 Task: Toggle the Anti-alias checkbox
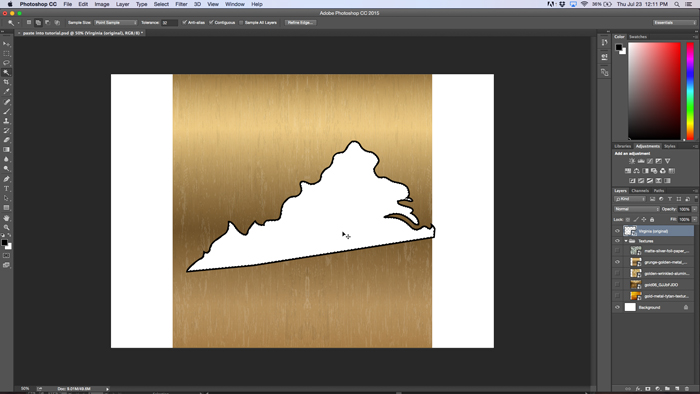point(184,22)
